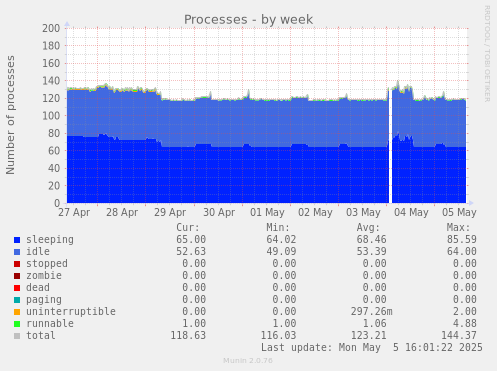This screenshot has height=371, width=497.
Task: Click the dead legend color swatch
Action: coord(17,288)
